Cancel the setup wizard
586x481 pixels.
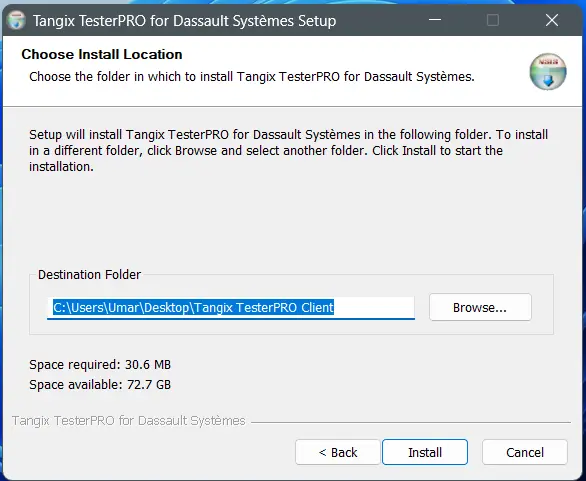[525, 452]
